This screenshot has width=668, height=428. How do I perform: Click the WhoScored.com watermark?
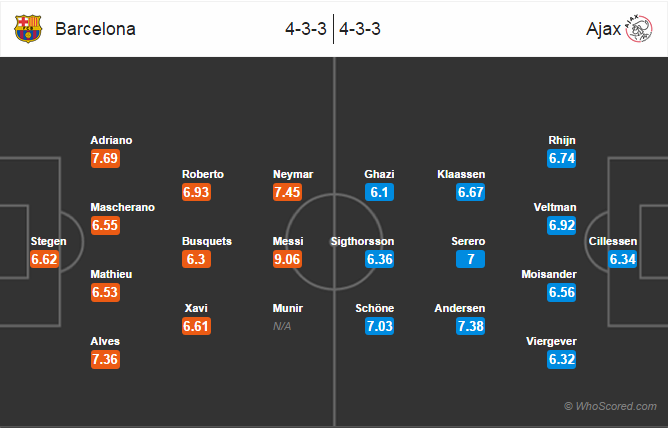click(x=610, y=406)
